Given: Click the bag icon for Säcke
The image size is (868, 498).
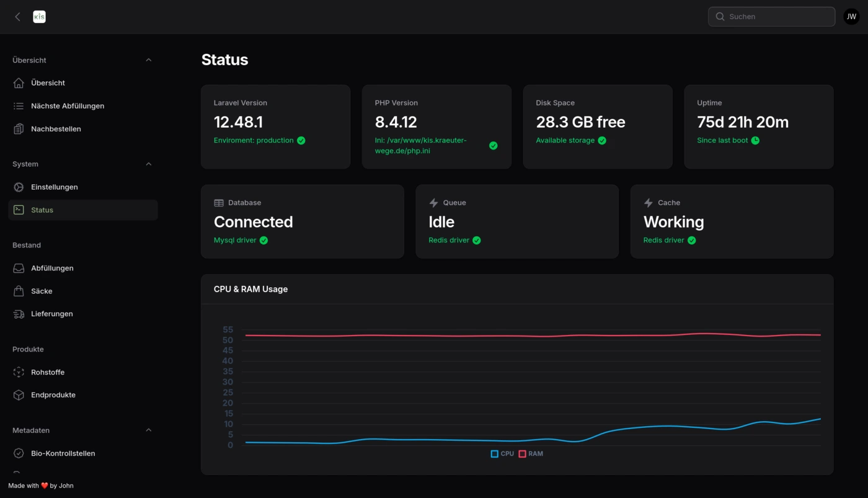Looking at the screenshot, I should click(19, 291).
